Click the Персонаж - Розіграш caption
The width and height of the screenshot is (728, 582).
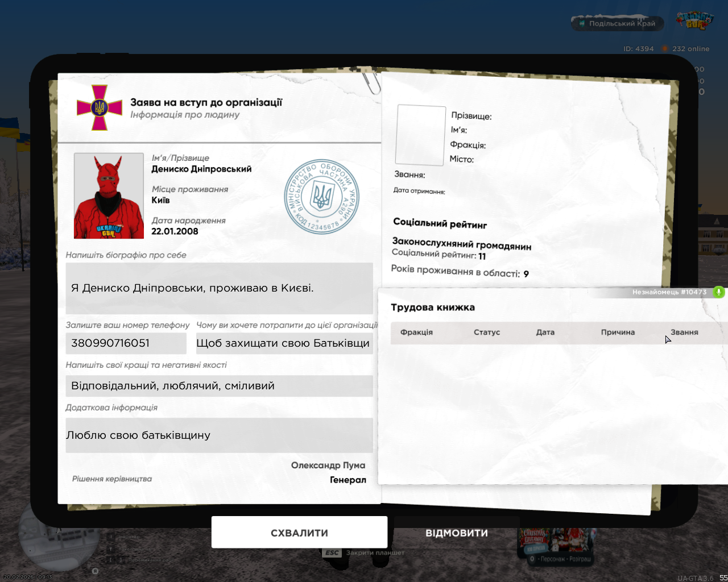(x=566, y=559)
